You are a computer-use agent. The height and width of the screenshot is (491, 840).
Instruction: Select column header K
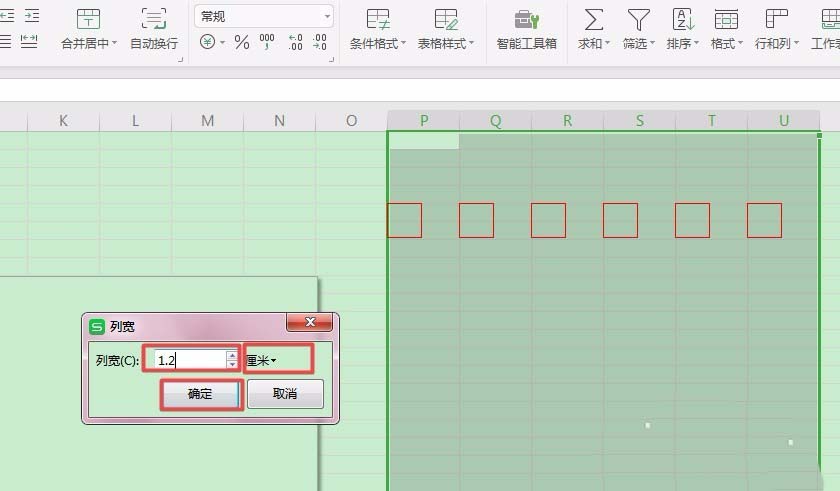(63, 121)
